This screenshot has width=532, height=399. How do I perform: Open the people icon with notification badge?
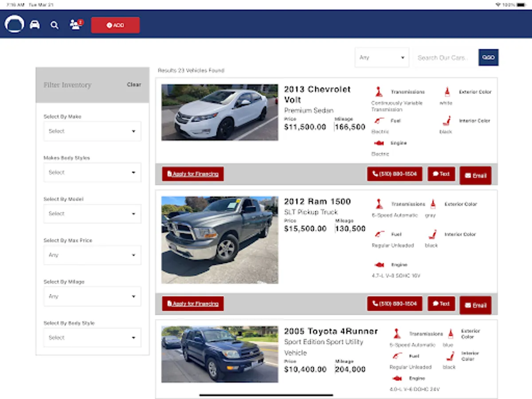click(x=76, y=24)
